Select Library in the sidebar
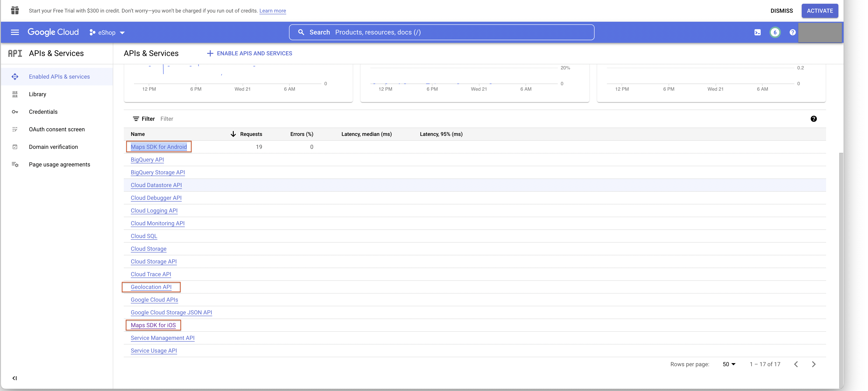The width and height of the screenshot is (868, 391). tap(37, 94)
